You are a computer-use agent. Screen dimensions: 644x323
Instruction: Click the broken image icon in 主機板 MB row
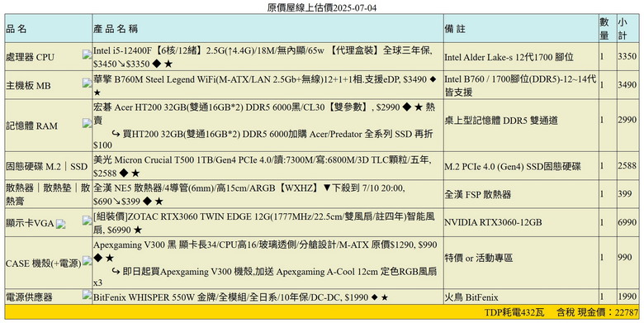click(x=87, y=83)
